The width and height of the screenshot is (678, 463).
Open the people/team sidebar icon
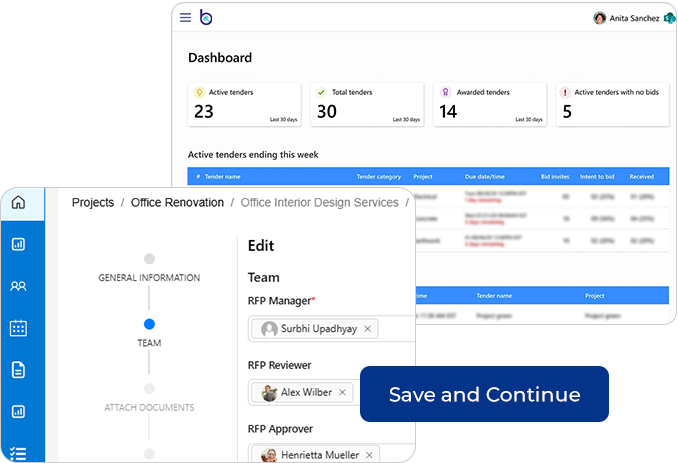(x=18, y=286)
